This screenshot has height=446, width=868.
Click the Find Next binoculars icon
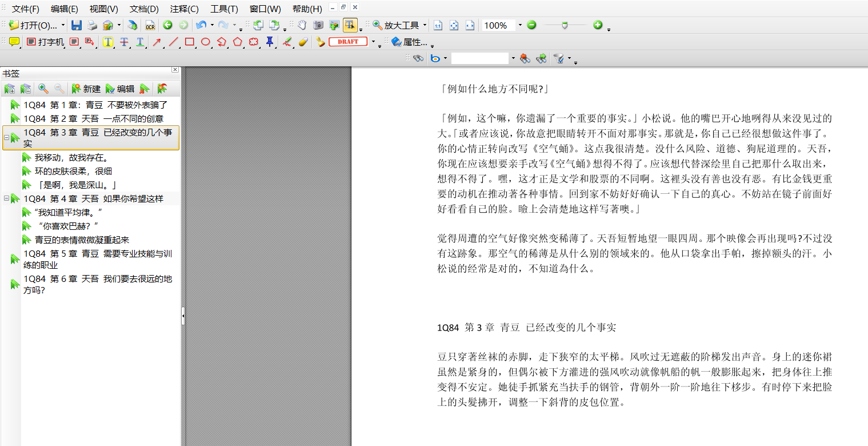coord(541,58)
